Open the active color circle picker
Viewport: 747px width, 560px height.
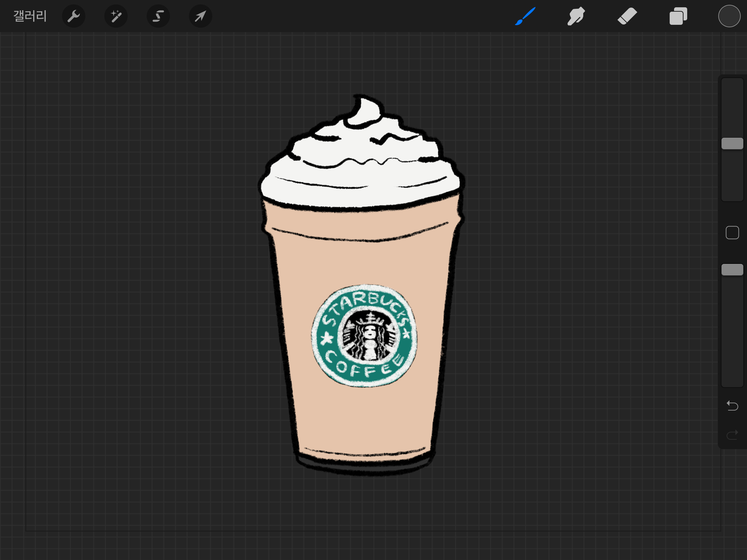pyautogui.click(x=729, y=16)
